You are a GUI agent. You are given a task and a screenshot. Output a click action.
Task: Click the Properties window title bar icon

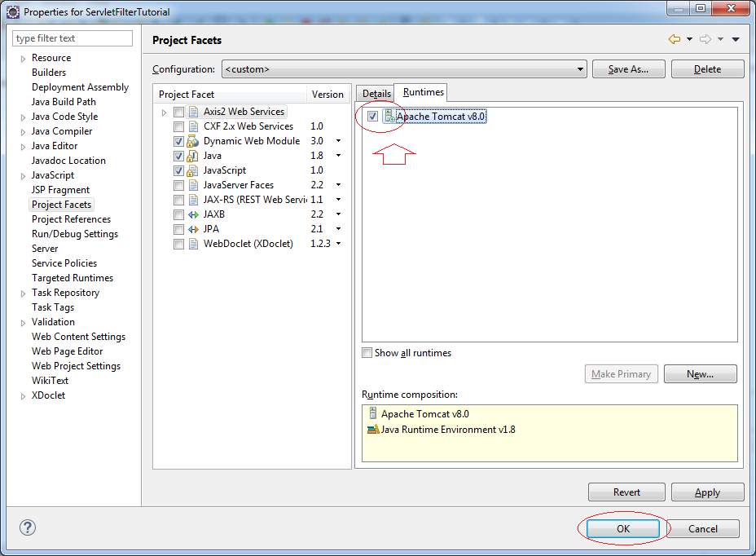click(13, 12)
